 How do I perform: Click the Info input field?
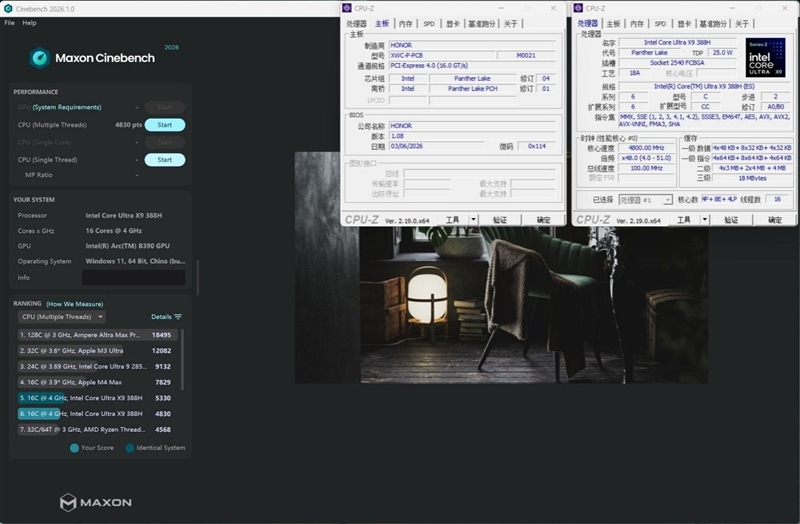pos(134,278)
